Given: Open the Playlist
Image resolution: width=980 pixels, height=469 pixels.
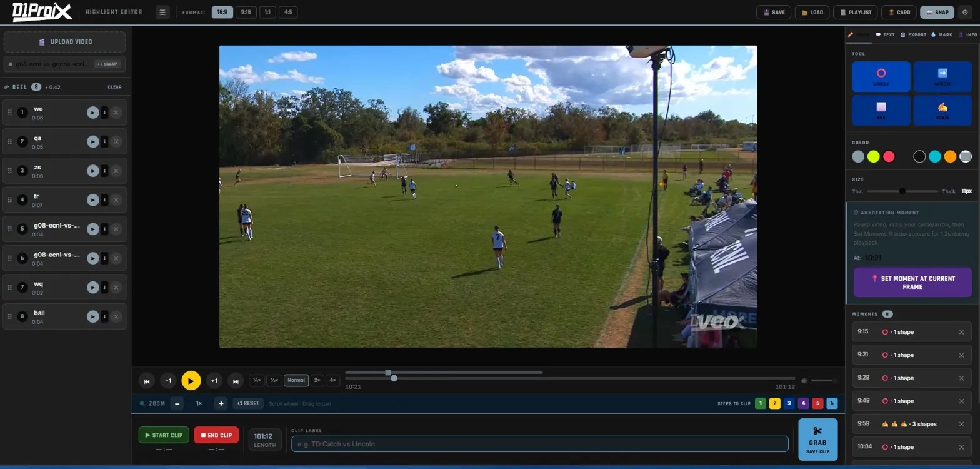Looking at the screenshot, I should coord(856,12).
